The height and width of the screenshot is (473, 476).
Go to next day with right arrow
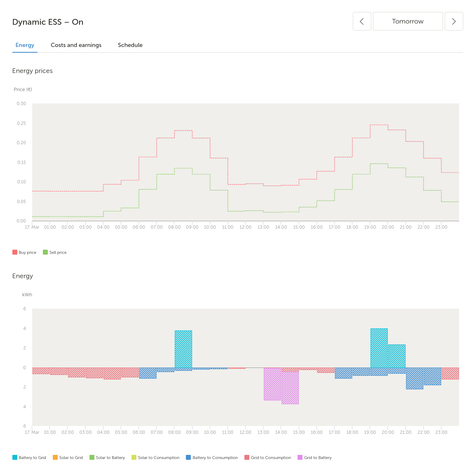[x=453, y=21]
